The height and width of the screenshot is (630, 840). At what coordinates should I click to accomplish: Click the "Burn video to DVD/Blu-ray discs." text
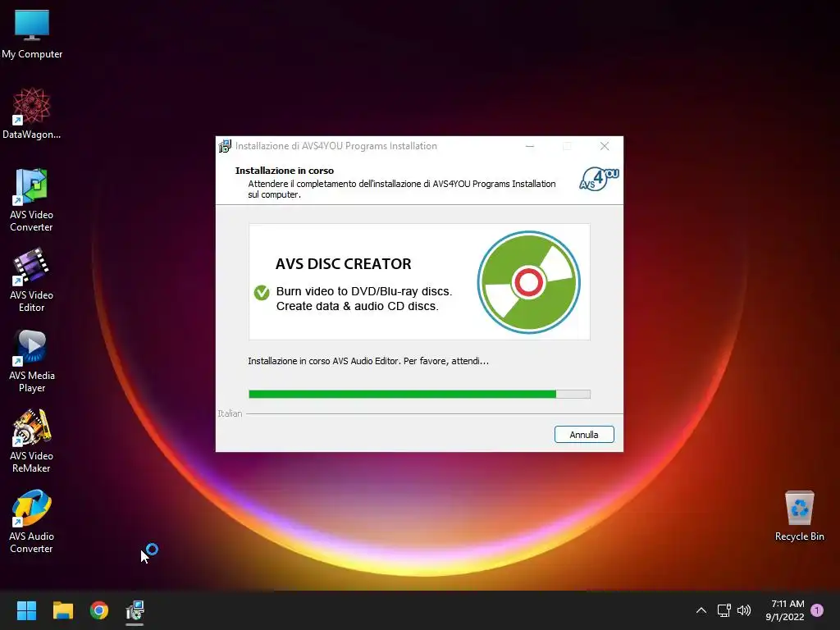364,291
